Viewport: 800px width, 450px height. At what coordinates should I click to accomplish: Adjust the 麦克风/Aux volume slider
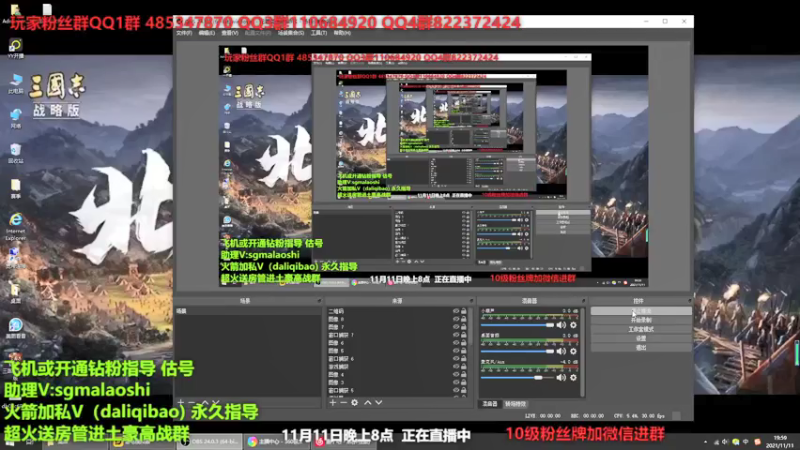coord(517,378)
